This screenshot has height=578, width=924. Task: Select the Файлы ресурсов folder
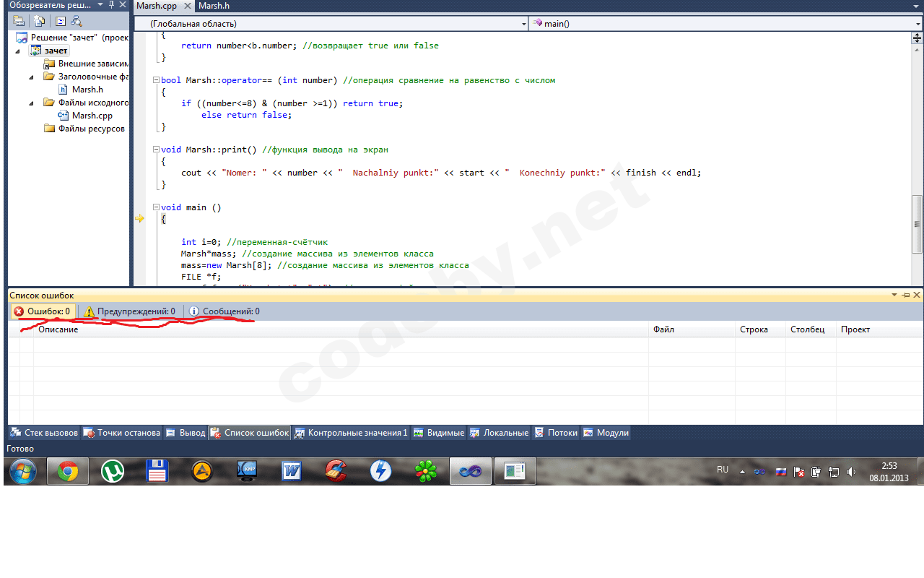84,129
